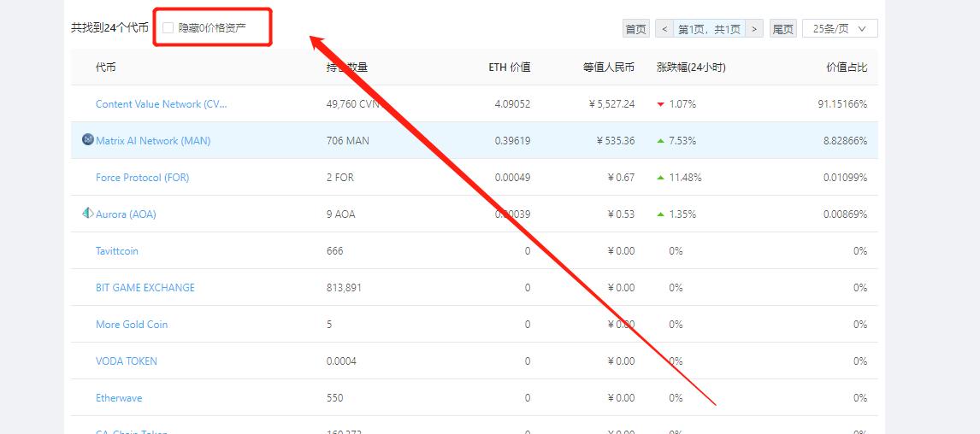Click the 价值占比 column header

847,67
